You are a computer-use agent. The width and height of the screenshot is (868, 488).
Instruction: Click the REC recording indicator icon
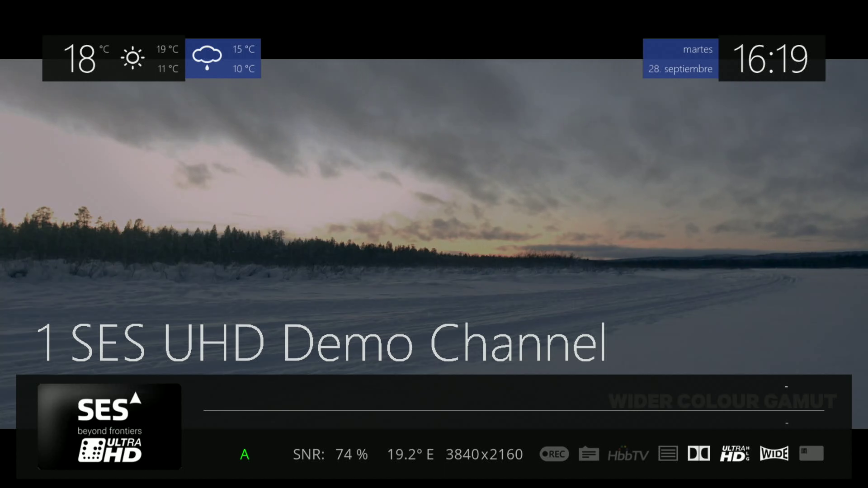[554, 454]
